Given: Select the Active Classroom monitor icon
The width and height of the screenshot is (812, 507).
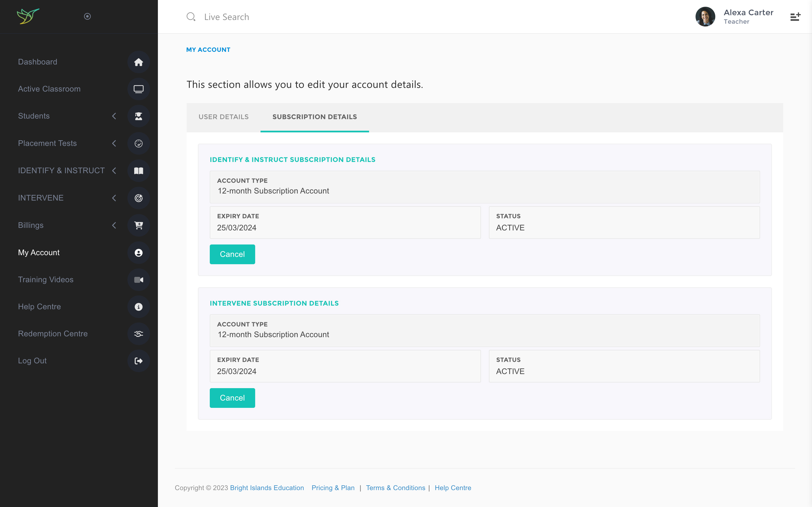Looking at the screenshot, I should pyautogui.click(x=139, y=89).
